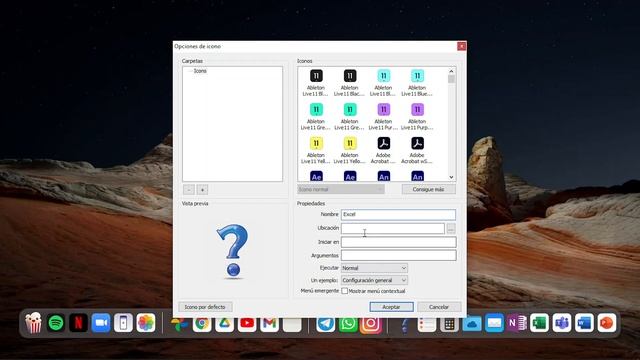Open Gmail from the dock
Viewport: 640px width, 360px height.
[x=269, y=324]
